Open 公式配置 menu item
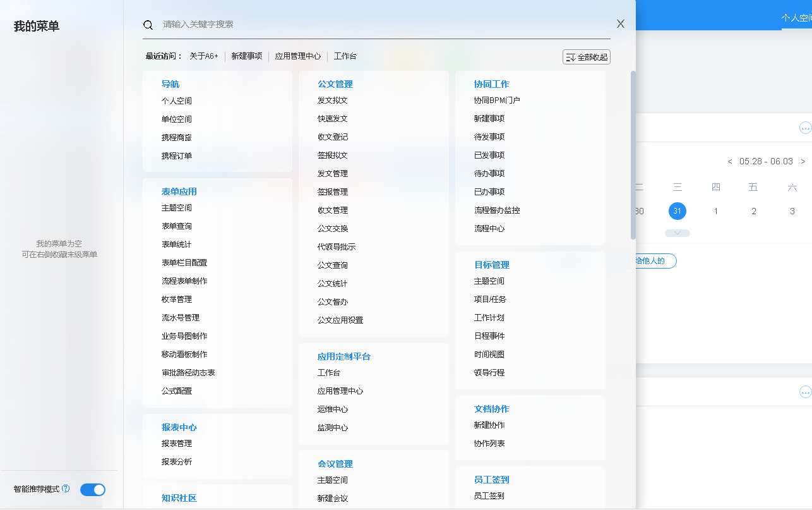This screenshot has height=510, width=812. click(177, 391)
